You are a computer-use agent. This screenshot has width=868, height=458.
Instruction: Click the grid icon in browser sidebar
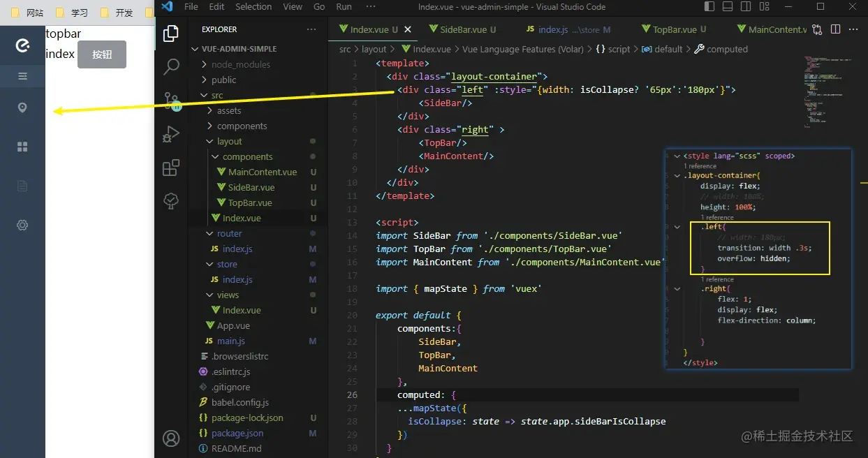point(22,147)
